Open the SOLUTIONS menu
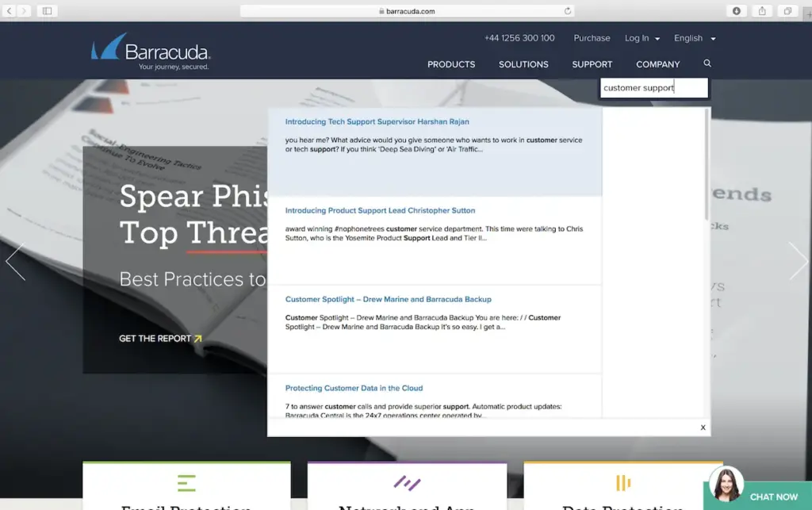This screenshot has width=812, height=510. point(523,64)
